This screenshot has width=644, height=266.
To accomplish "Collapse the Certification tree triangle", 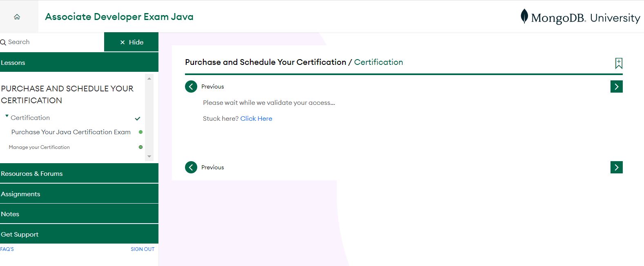I will point(7,116).
